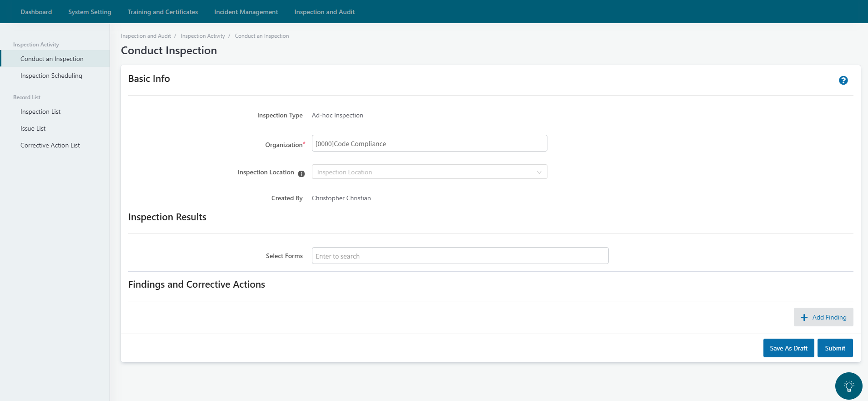Click the Inspection Location info icon
Viewport: 868px width, 401px height.
(301, 173)
